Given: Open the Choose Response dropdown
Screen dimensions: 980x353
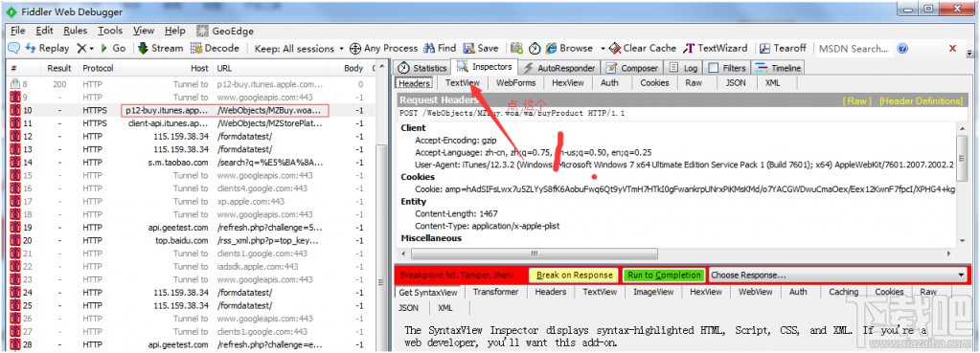Looking at the screenshot, I should coord(838,276).
